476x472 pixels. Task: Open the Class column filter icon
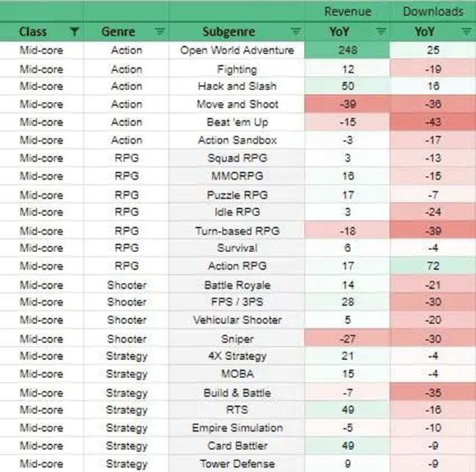click(75, 32)
